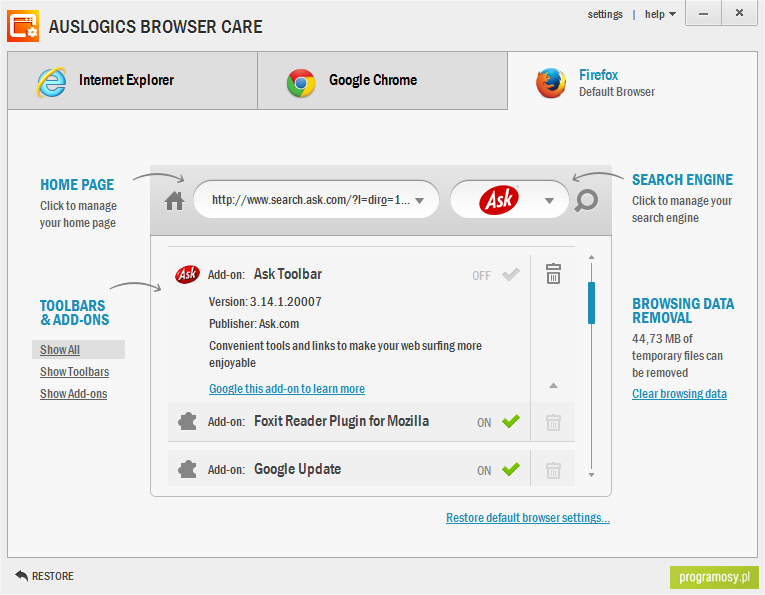Click the Ask Toolbar add-on icon
Image resolution: width=765 pixels, height=595 pixels.
(x=187, y=275)
